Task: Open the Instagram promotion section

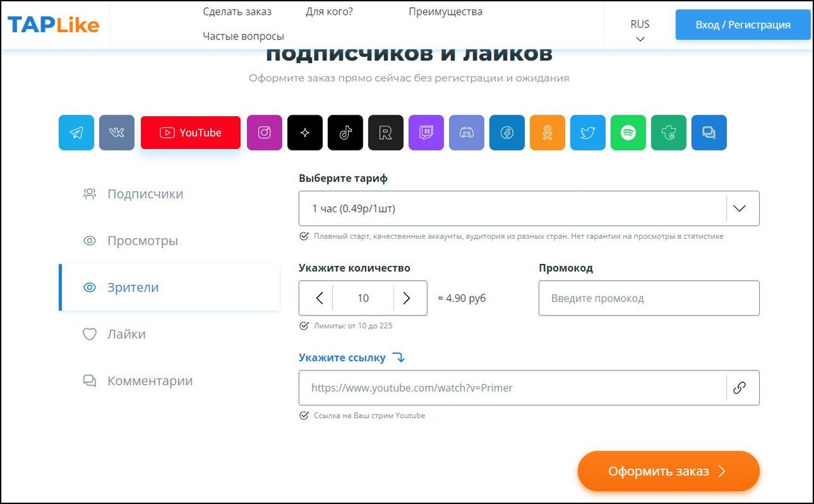Action: point(265,132)
